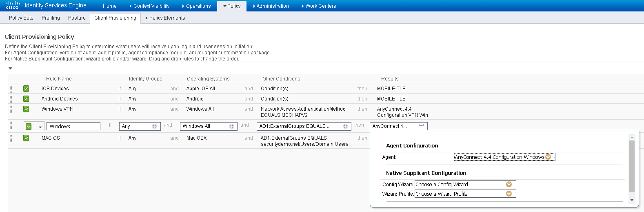Switch to Profiling tab
Image resolution: width=644 pixels, height=212 pixels.
(x=51, y=18)
